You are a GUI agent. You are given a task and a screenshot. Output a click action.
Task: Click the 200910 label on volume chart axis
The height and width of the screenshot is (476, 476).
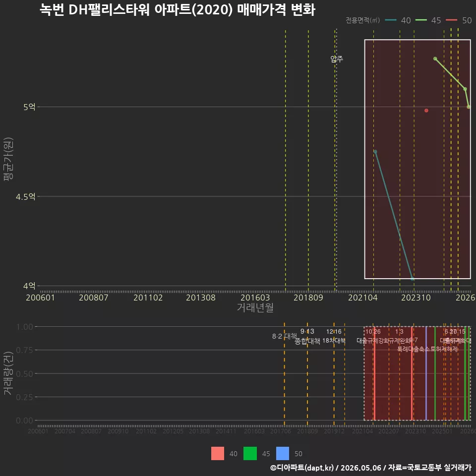click(x=118, y=431)
